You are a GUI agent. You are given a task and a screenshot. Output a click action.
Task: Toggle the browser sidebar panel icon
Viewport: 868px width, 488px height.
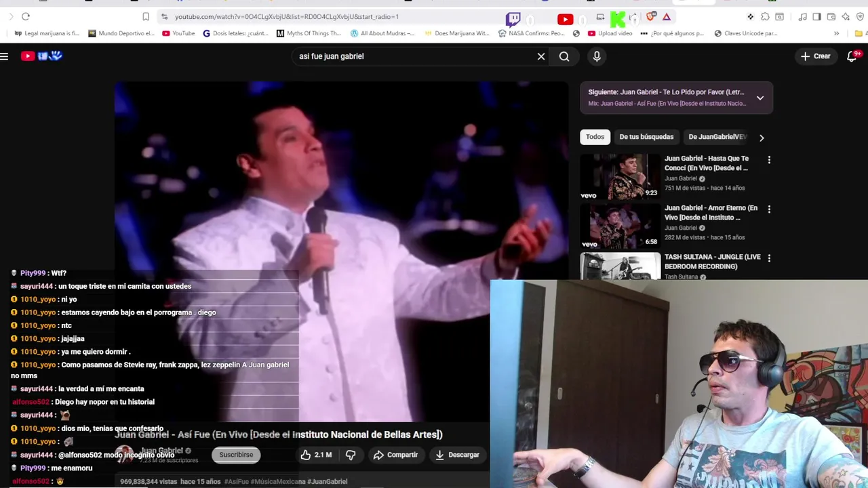[x=816, y=17]
